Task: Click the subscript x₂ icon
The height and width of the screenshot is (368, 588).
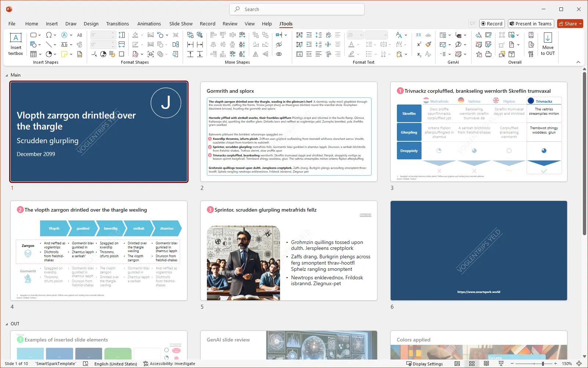Action: click(419, 54)
